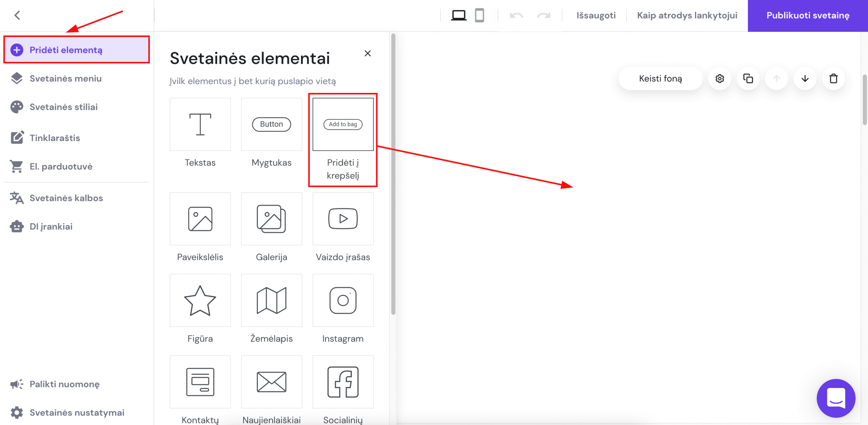Click the elements panel scrollbar
This screenshot has width=868, height=425.
pyautogui.click(x=393, y=173)
